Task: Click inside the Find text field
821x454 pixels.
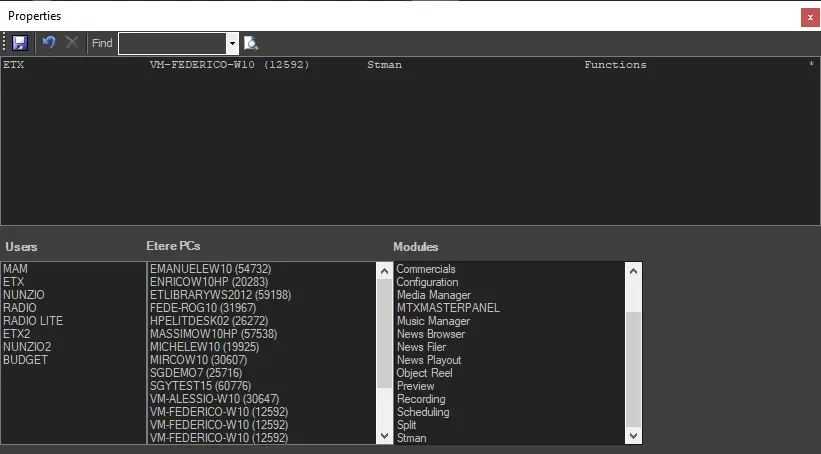Action: [x=171, y=43]
